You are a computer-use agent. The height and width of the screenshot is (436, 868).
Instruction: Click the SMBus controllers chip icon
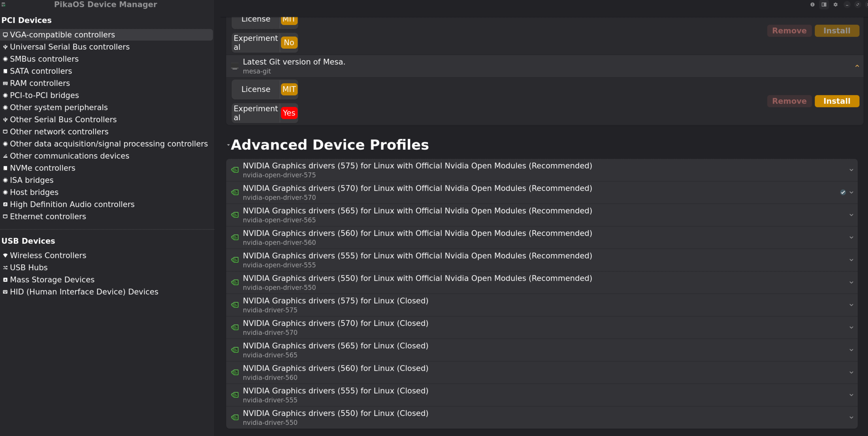[x=5, y=59]
